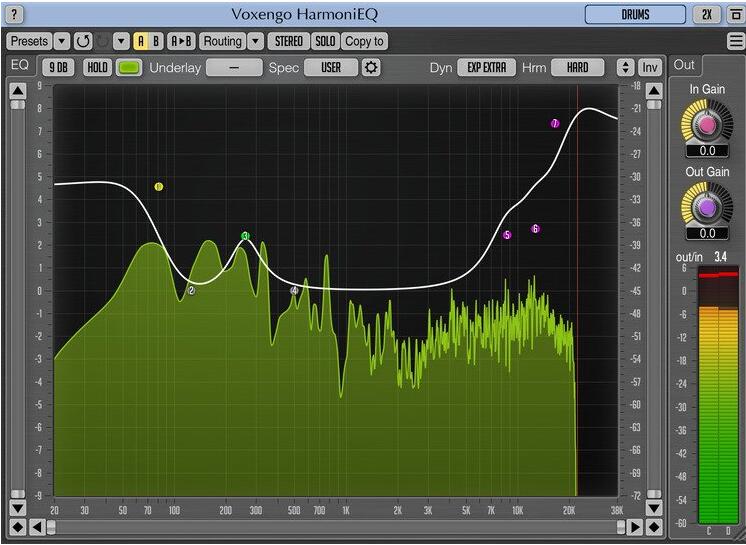Select EQ band point 2
Viewport: 746px width, 545px height.
click(x=191, y=291)
